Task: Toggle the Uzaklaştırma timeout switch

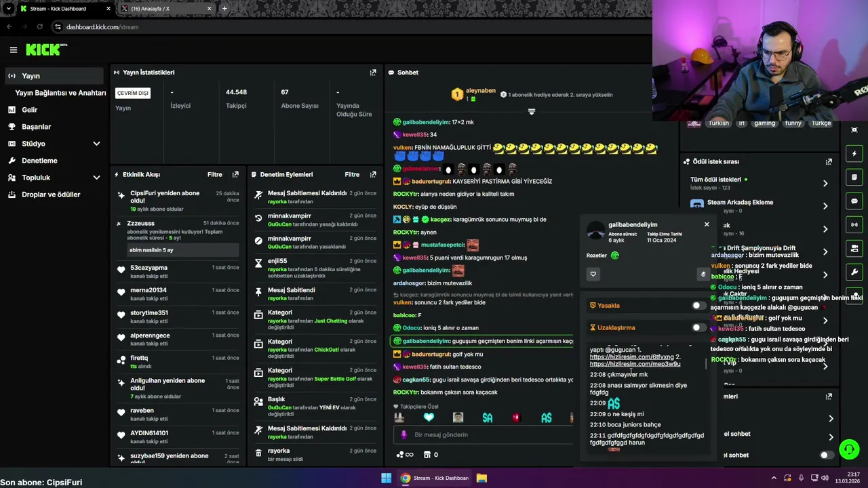Action: point(697,328)
